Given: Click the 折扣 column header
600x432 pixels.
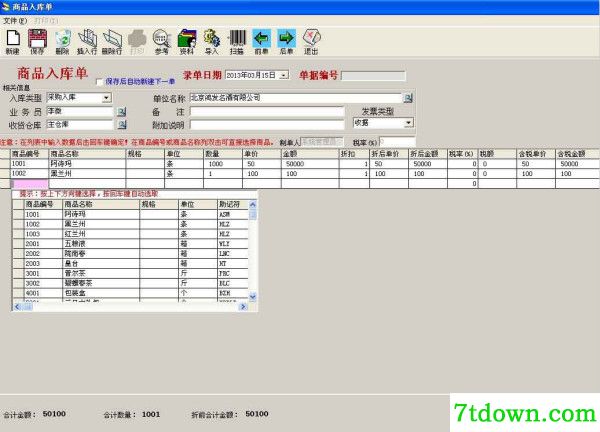Looking at the screenshot, I should (354, 154).
